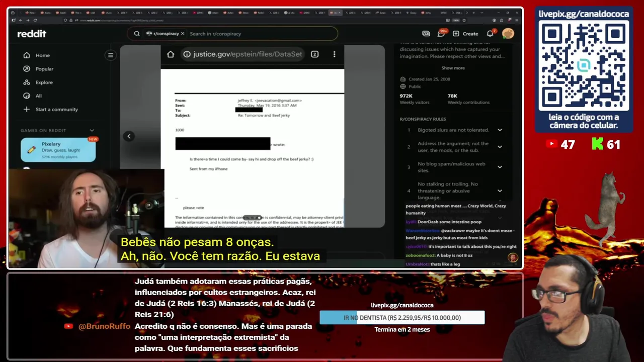644x362 pixels.
Task: Click the browser URL bar with reddit.com
Action: [262, 20]
